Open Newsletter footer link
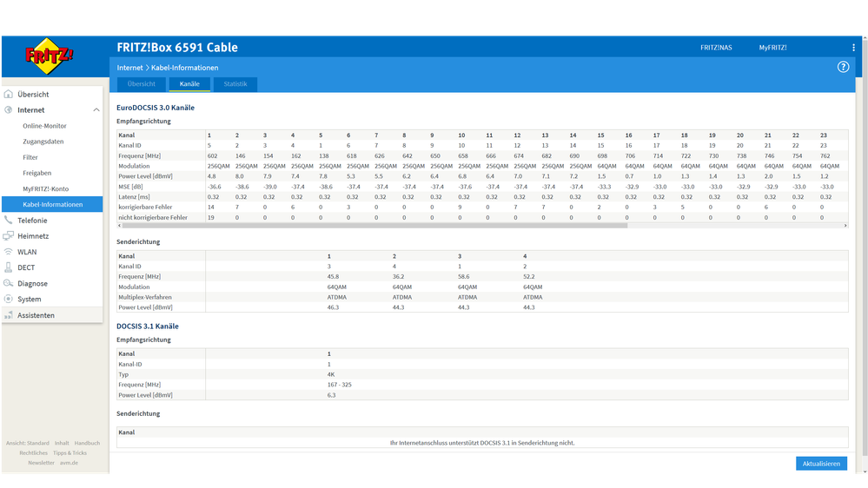The height and width of the screenshot is (488, 868). (42, 463)
